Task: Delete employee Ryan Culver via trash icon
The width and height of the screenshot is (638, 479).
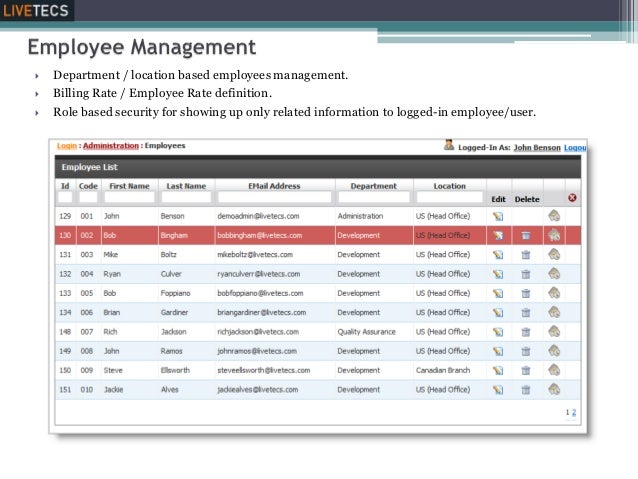Action: tap(526, 274)
